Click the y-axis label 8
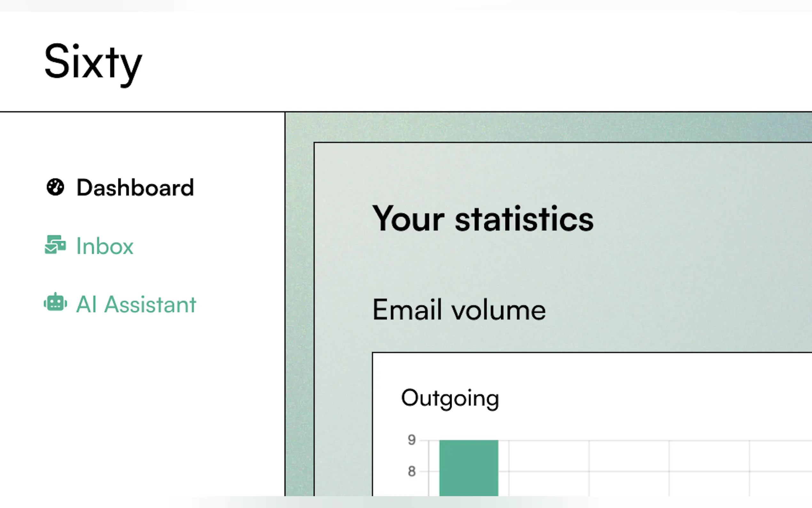Viewport: 812px width, 508px height. [411, 472]
